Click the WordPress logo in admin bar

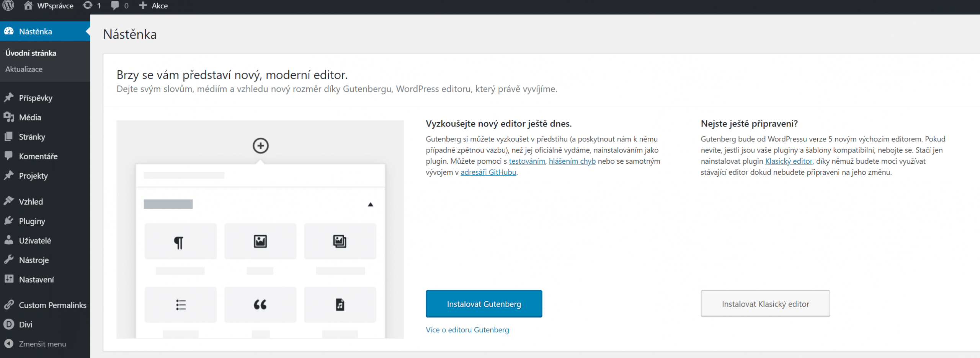[x=8, y=5]
